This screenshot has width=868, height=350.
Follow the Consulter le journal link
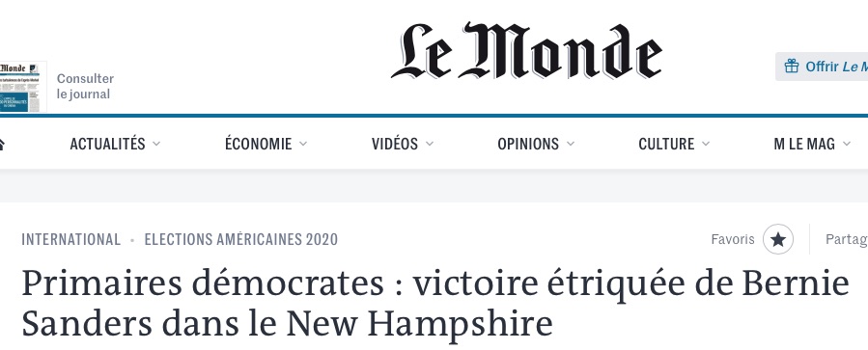(x=85, y=86)
